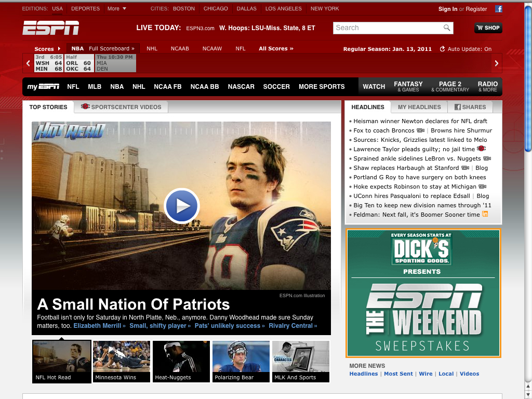Click in the Search input field
Screen dimensions: 532x399
(x=387, y=28)
